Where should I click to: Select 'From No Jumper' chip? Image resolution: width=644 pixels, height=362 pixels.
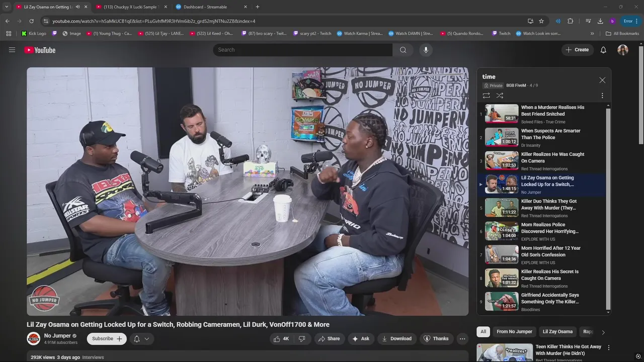[x=514, y=332]
